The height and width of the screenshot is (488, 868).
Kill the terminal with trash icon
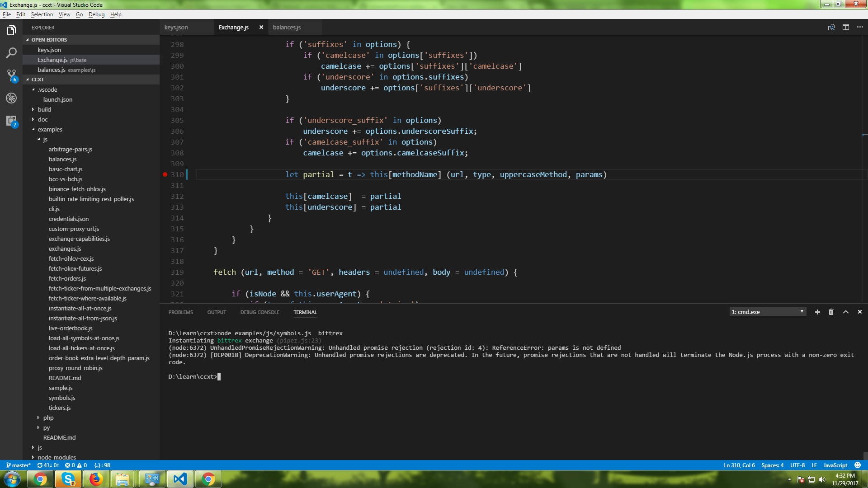(831, 312)
